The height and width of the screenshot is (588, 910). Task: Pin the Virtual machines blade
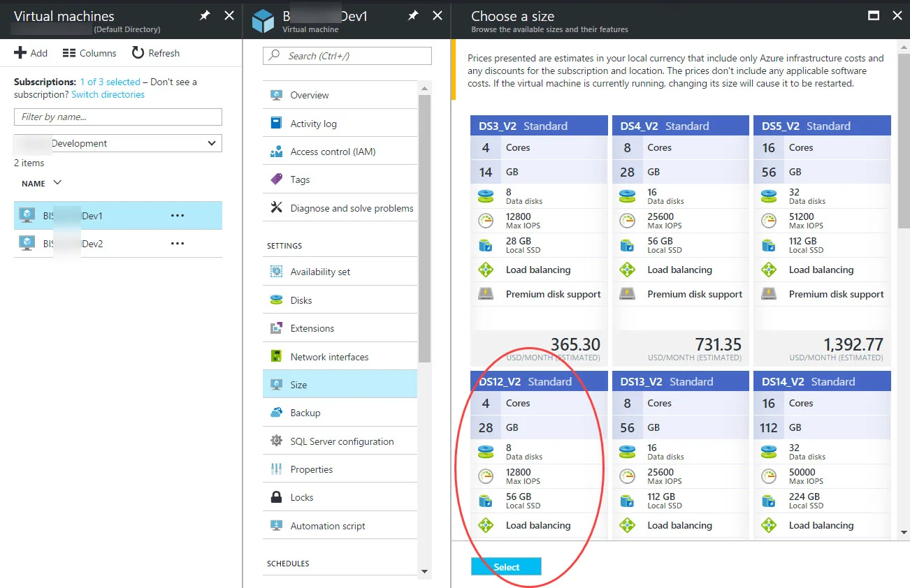coord(205,15)
